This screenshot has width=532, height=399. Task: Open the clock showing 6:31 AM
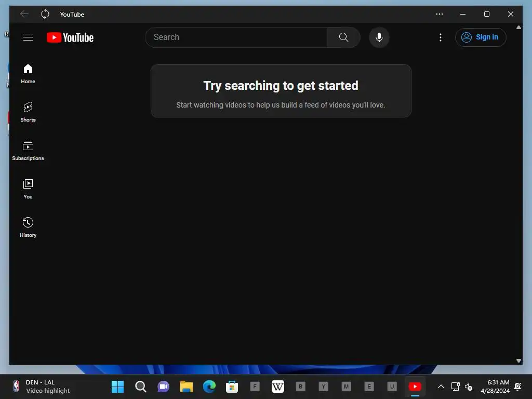pyautogui.click(x=495, y=387)
